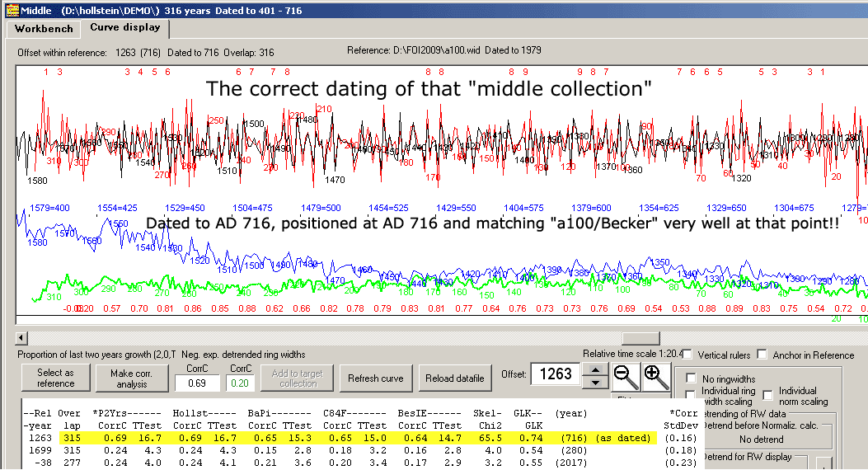Image resolution: width=868 pixels, height=470 pixels.
Task: Click the zoom out magnifier icon
Action: point(626,377)
